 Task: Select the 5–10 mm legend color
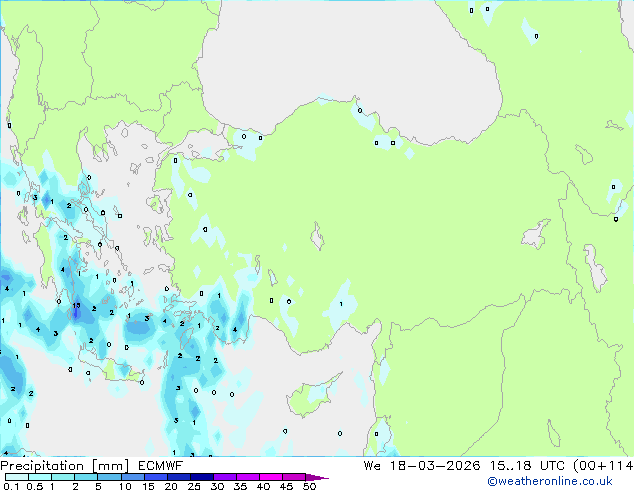click(109, 477)
